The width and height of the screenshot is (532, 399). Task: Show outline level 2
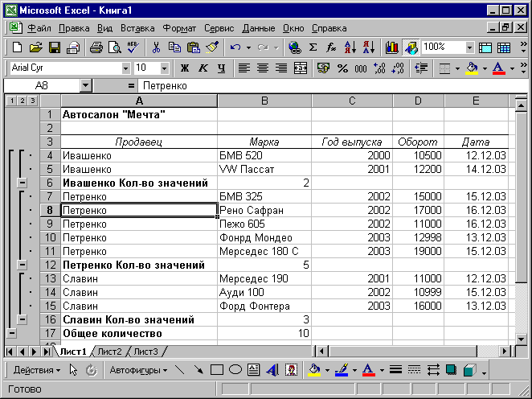[22, 101]
